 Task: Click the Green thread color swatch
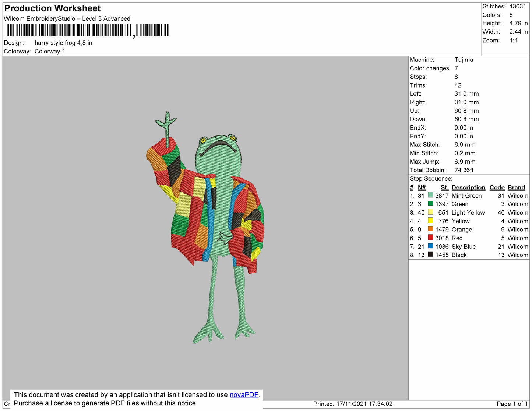coord(430,203)
